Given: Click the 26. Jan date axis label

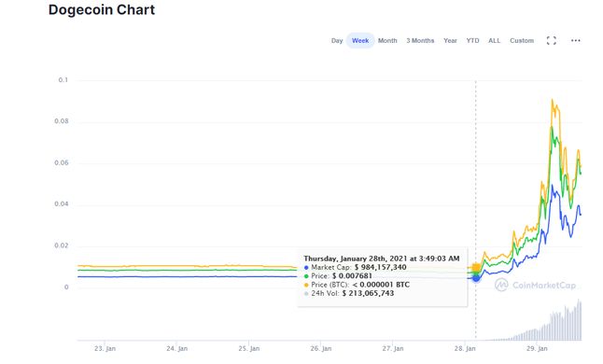Looking at the screenshot, I should click(x=321, y=349).
